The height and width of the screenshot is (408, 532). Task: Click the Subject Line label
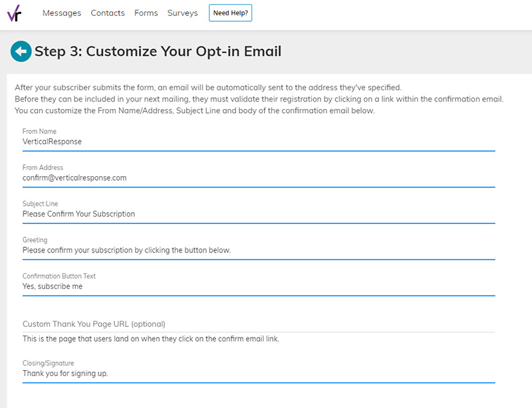pyautogui.click(x=40, y=204)
